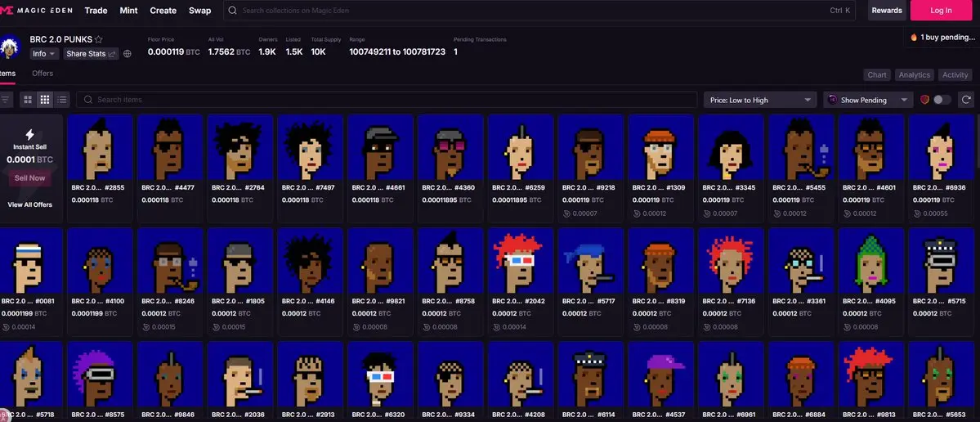The height and width of the screenshot is (422, 980).
Task: Click the 1.7562 BTC volume value
Action: coord(229,52)
